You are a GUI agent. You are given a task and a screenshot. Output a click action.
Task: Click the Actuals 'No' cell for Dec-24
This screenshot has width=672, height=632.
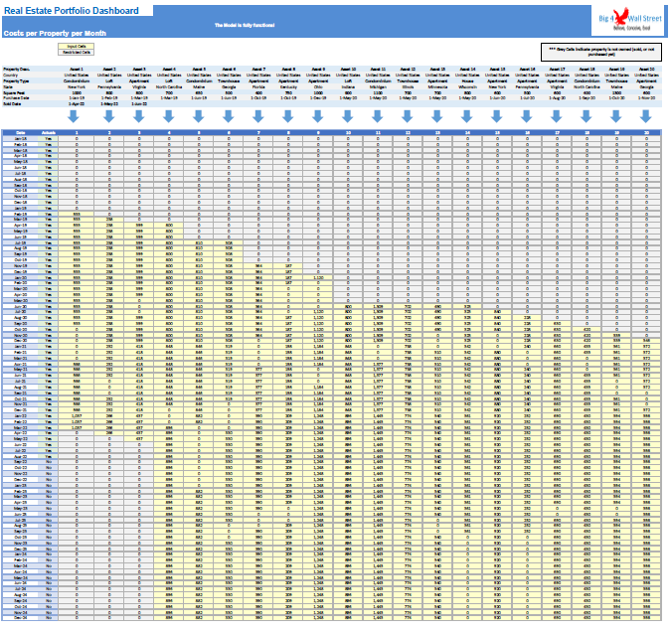click(48, 617)
